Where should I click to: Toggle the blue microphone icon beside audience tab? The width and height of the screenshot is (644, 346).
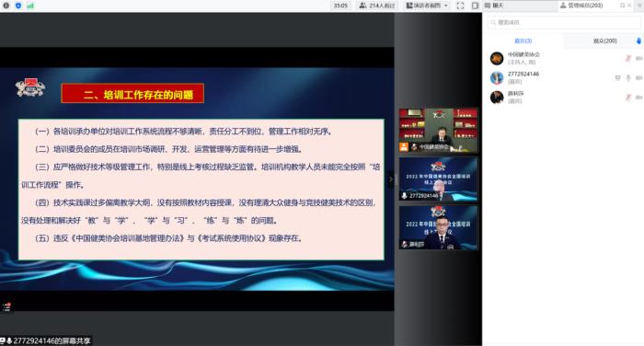tap(638, 40)
